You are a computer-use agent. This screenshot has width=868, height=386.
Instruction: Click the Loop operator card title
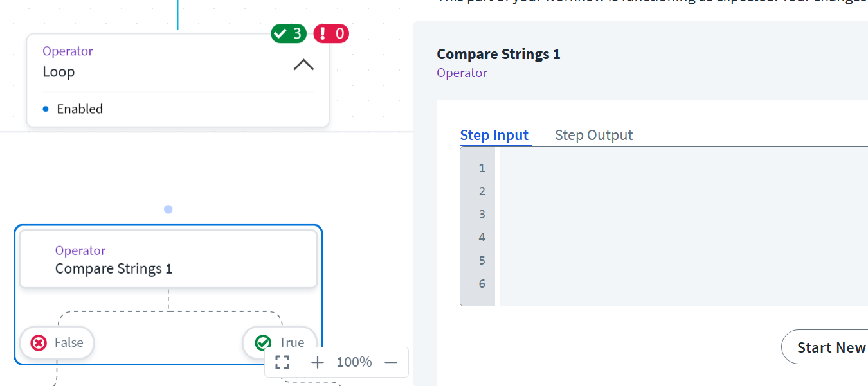point(59,72)
